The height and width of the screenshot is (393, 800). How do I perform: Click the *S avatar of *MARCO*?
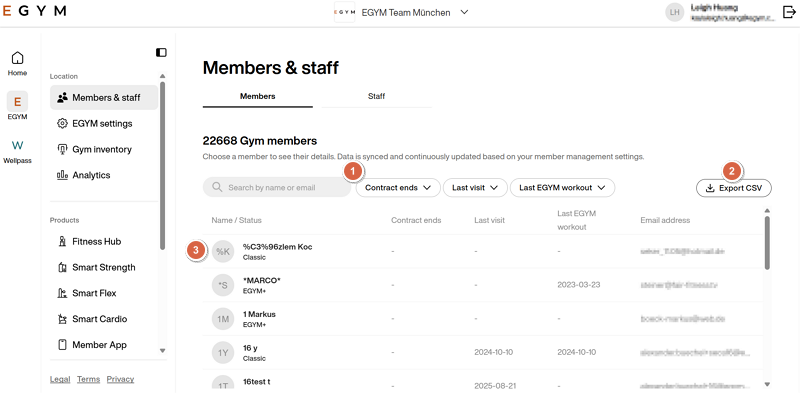click(x=222, y=285)
